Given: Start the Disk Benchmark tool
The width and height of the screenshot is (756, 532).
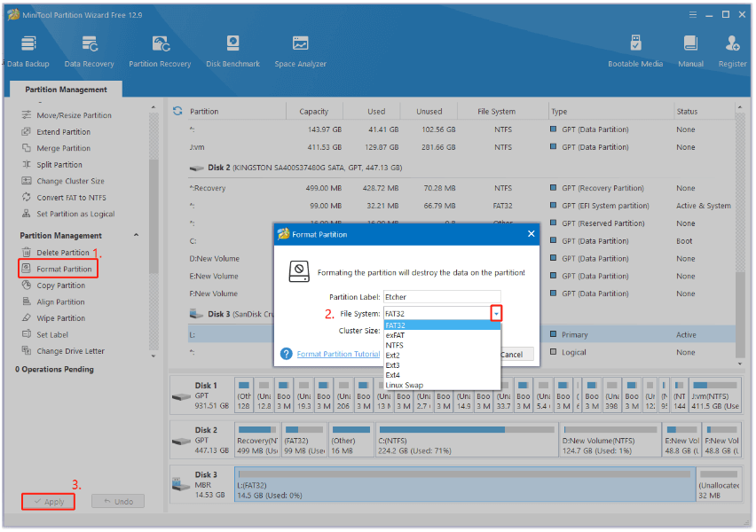Looking at the screenshot, I should (x=232, y=51).
